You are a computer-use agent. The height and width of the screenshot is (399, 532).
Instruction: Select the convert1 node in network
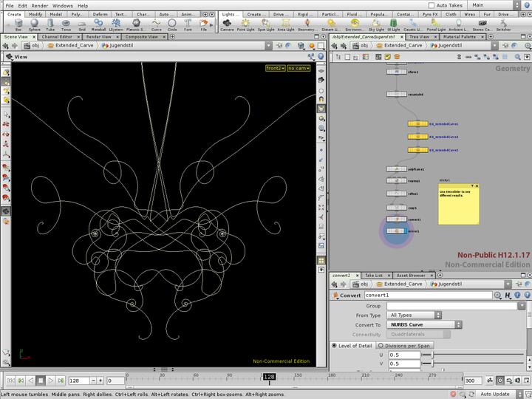click(x=397, y=219)
